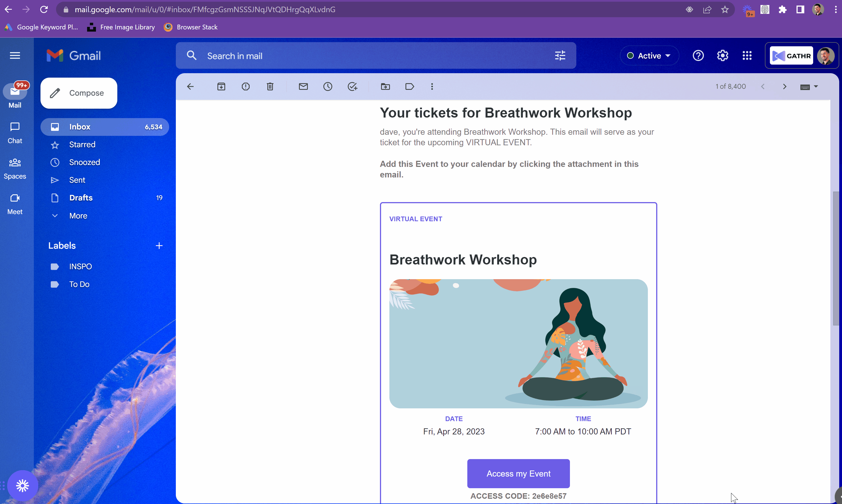The image size is (842, 504).
Task: Archive this email from the toolbar
Action: (x=221, y=86)
